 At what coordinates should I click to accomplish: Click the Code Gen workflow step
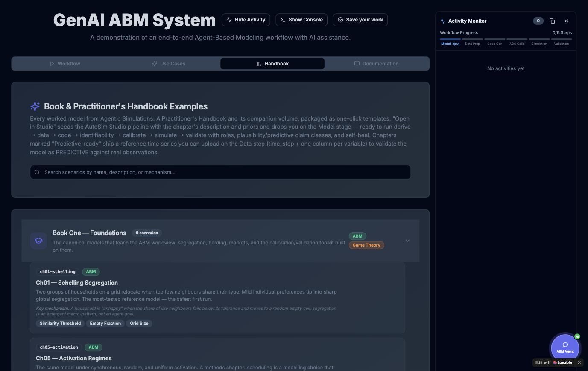(x=494, y=42)
